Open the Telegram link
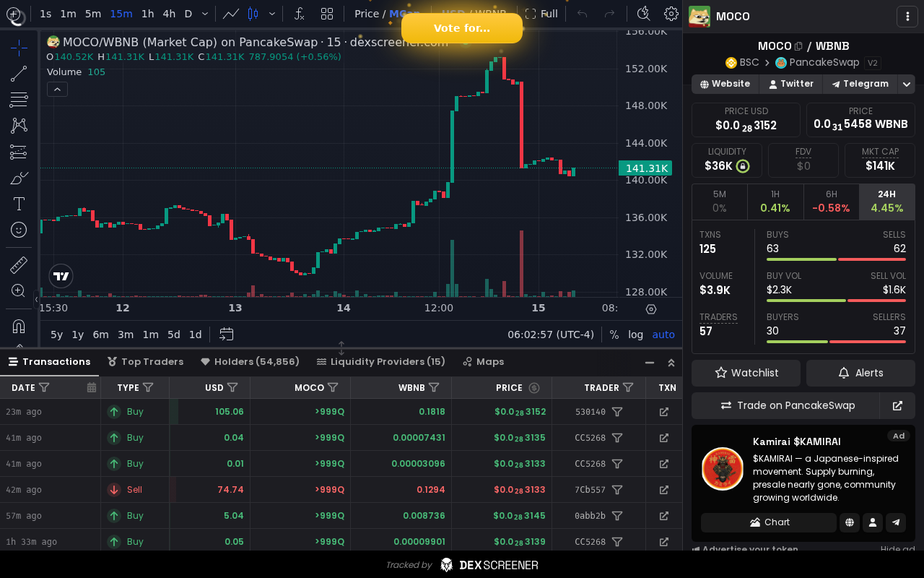This screenshot has width=924, height=578. point(860,84)
